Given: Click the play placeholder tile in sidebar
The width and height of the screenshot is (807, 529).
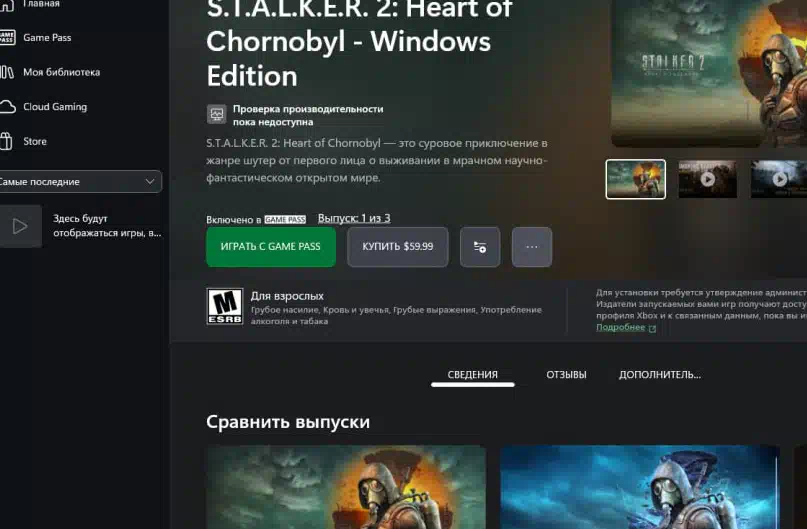Looking at the screenshot, I should pyautogui.click(x=20, y=226).
